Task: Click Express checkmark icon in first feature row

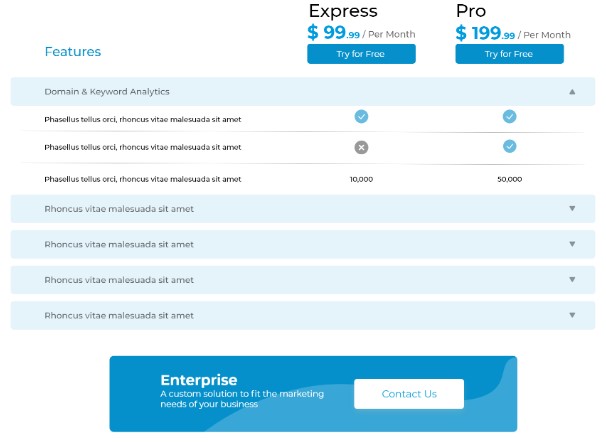Action: pyautogui.click(x=361, y=116)
